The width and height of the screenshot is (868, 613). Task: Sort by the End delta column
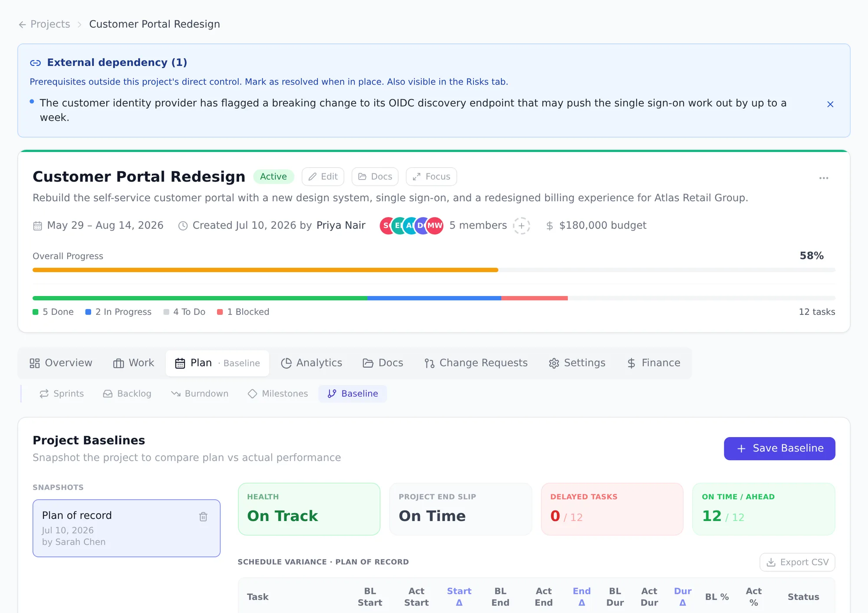(x=582, y=597)
